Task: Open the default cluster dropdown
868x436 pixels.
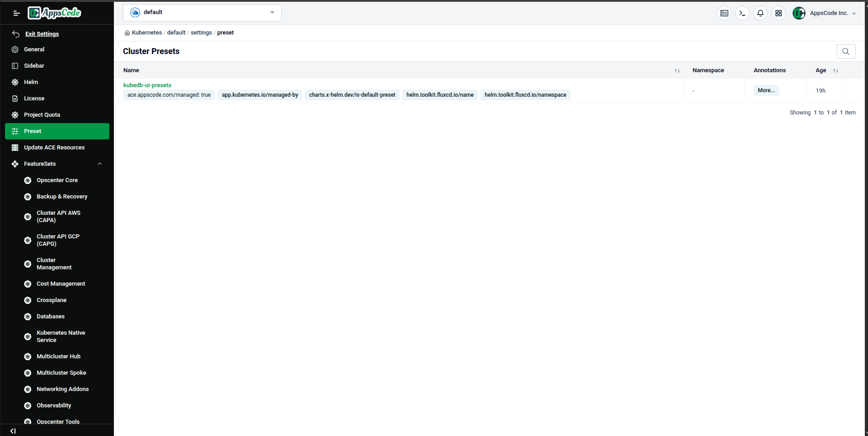Action: [x=202, y=12]
